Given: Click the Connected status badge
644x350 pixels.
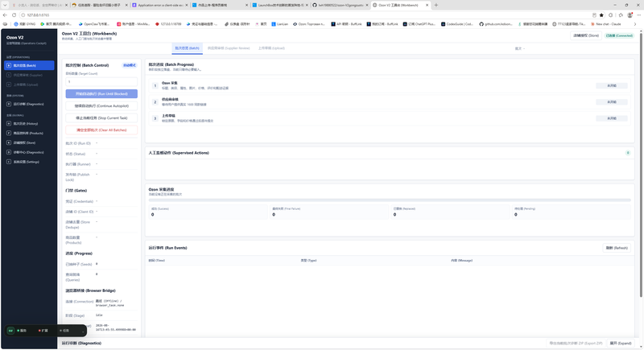Looking at the screenshot, I should tap(619, 35).
